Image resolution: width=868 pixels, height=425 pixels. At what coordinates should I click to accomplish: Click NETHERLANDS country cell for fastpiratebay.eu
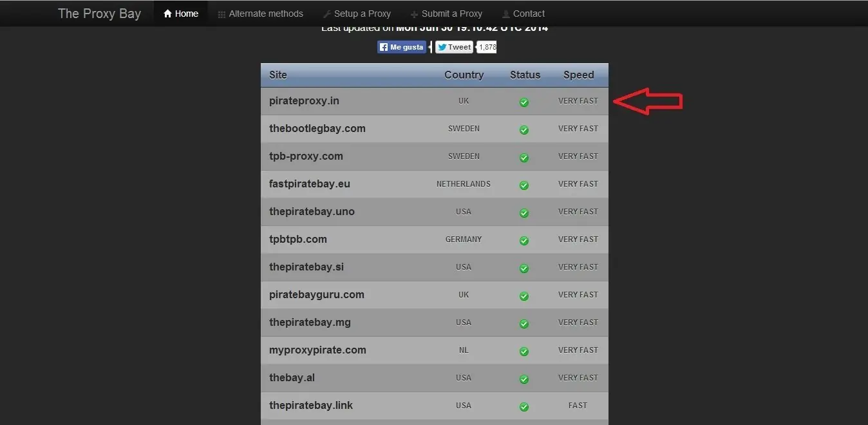[x=464, y=184]
